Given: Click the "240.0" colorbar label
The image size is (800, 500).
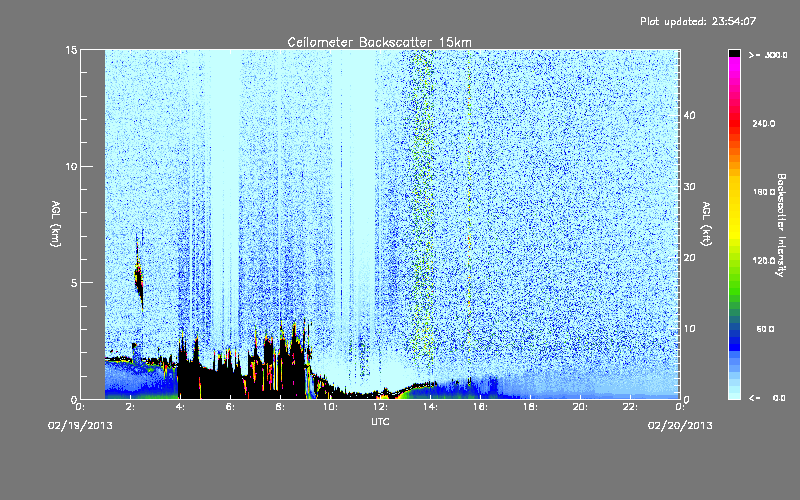Looking at the screenshot, I should (764, 124).
